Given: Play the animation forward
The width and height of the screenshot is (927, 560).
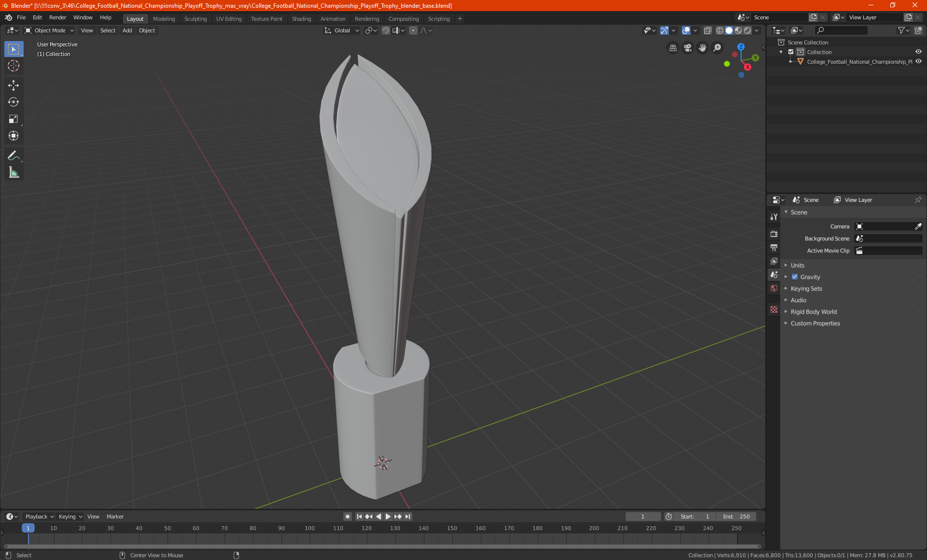Looking at the screenshot, I should (x=388, y=517).
